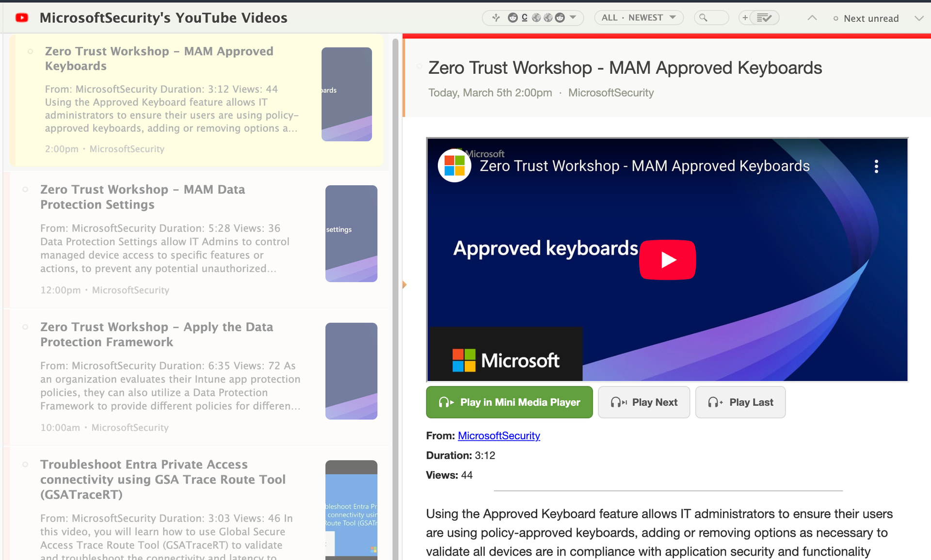The width and height of the screenshot is (931, 560).
Task: Click the plus add icon in toolbar
Action: 745,18
